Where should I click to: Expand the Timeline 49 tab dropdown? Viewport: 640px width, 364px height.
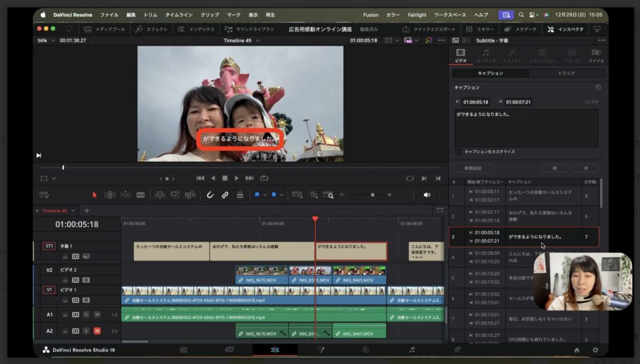pyautogui.click(x=73, y=210)
